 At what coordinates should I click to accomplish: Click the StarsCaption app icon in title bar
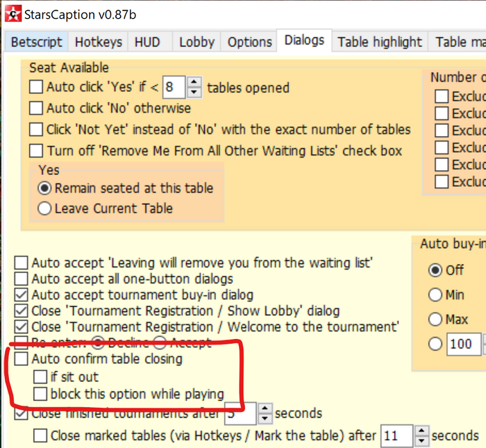pyautogui.click(x=13, y=14)
